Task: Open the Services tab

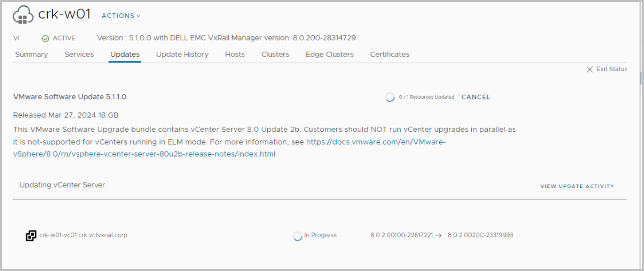Action: point(79,55)
